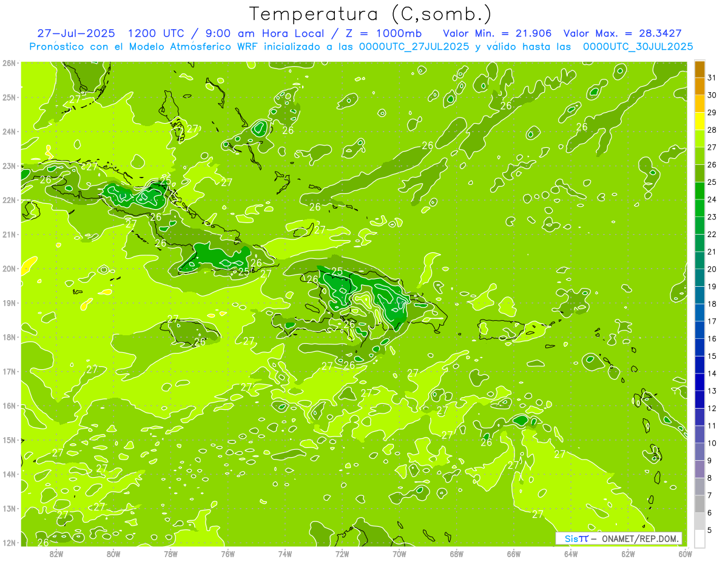Click the latitude axis label "14N"

[x=9, y=474]
